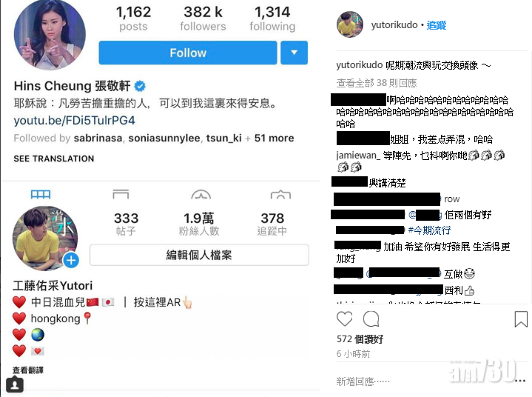Viewport: 532px width, 397px height.
Task: Switch to the list feed view icon
Action: (121, 194)
